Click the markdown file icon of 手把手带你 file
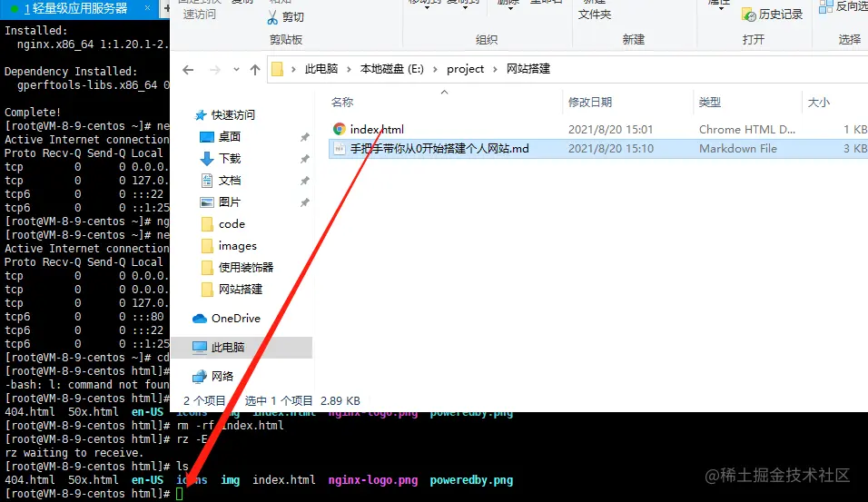The width and height of the screenshot is (868, 502). 340,148
